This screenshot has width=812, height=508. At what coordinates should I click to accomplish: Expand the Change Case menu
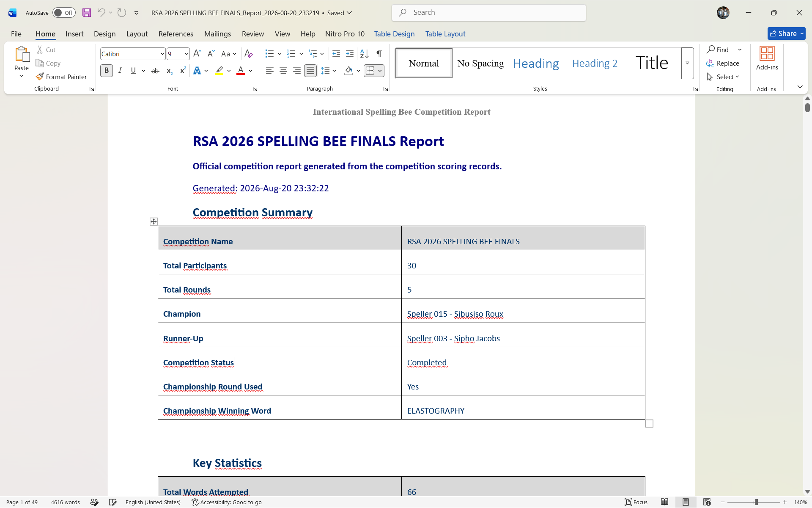[x=229, y=54]
